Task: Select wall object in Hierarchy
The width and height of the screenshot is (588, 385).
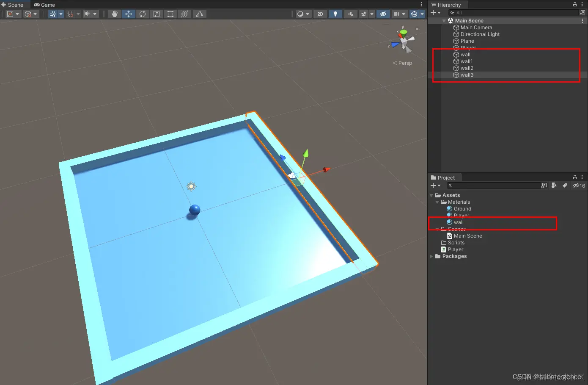Action: click(465, 55)
